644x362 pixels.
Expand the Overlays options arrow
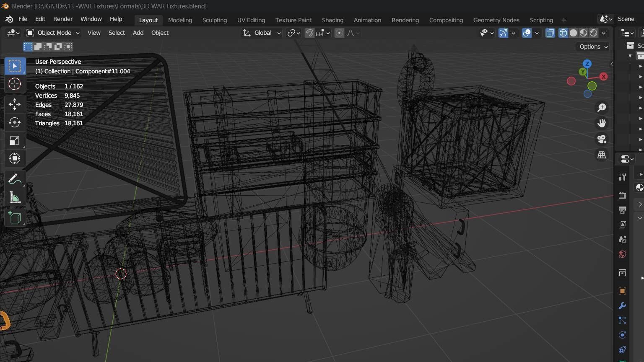(537, 33)
